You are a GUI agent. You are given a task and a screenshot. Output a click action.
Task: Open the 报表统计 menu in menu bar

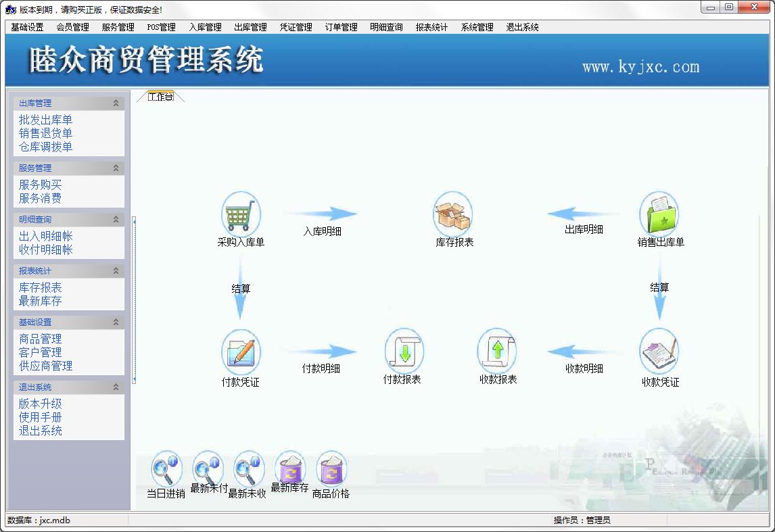coord(431,27)
